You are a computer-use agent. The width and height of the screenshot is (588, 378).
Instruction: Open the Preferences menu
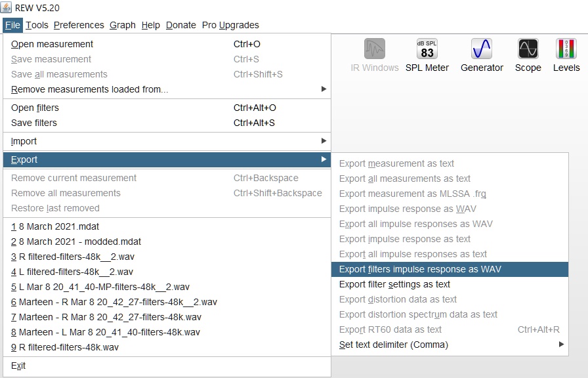pos(79,25)
